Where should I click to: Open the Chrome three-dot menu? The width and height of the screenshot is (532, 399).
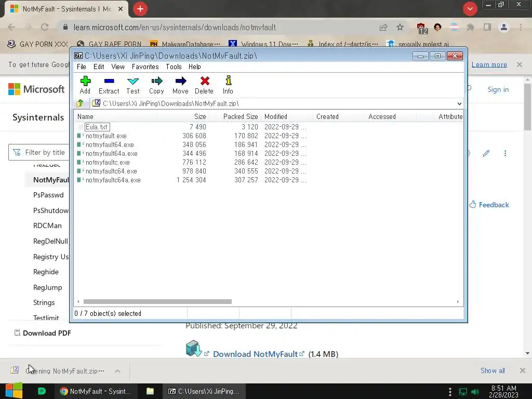[x=521, y=27]
